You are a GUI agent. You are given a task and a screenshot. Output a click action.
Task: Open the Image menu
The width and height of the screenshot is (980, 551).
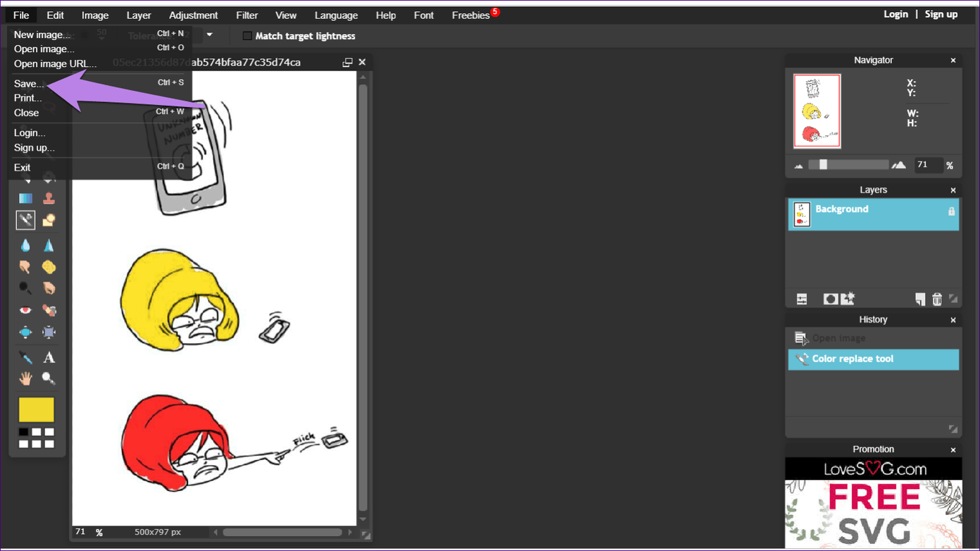click(x=95, y=15)
